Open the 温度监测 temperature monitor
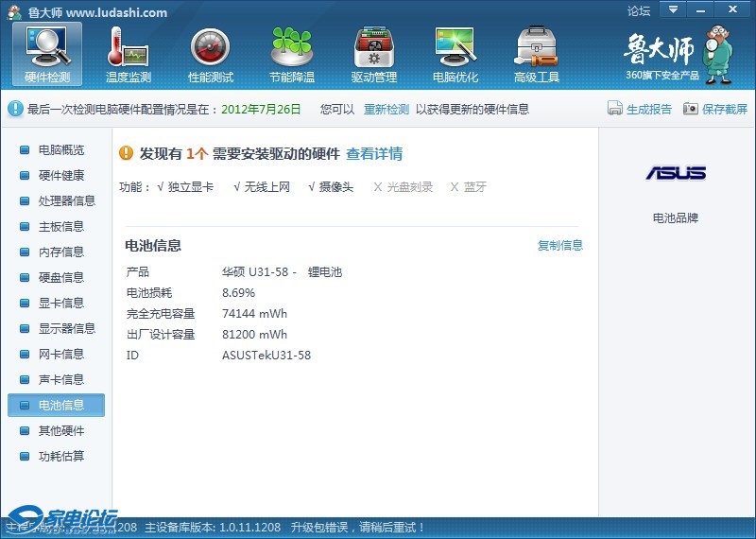The image size is (756, 539). pos(129,55)
